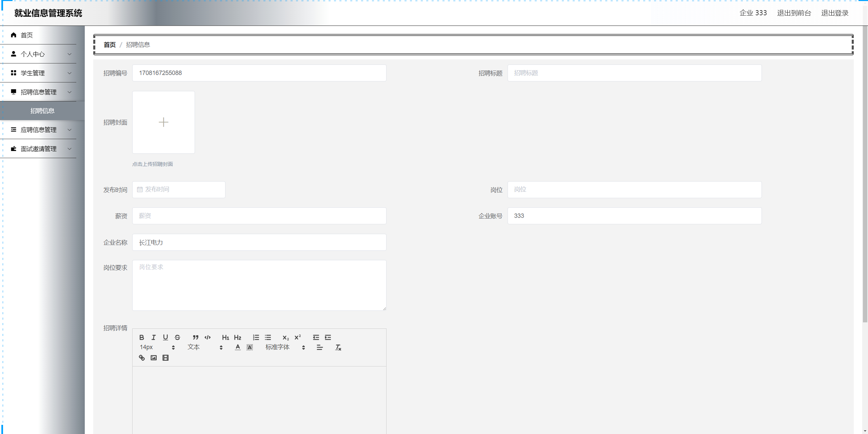Apply ordered numbered list formatting
Screen dimensions: 868x434
pyautogui.click(x=256, y=337)
